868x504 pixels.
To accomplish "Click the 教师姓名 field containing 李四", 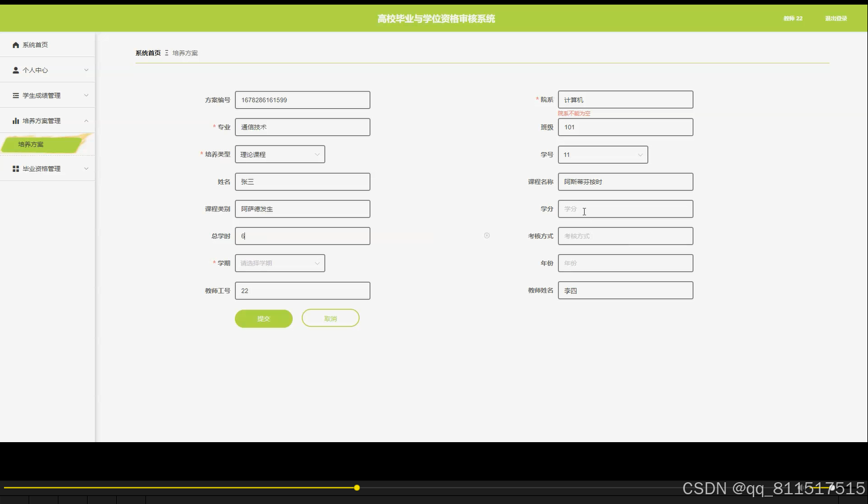I will coord(625,290).
